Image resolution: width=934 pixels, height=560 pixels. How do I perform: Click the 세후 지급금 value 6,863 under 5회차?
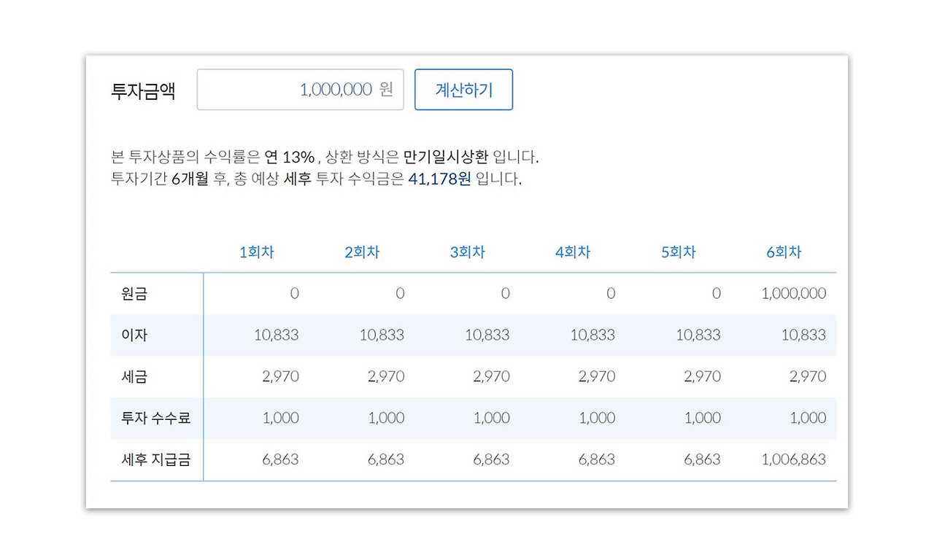point(703,460)
